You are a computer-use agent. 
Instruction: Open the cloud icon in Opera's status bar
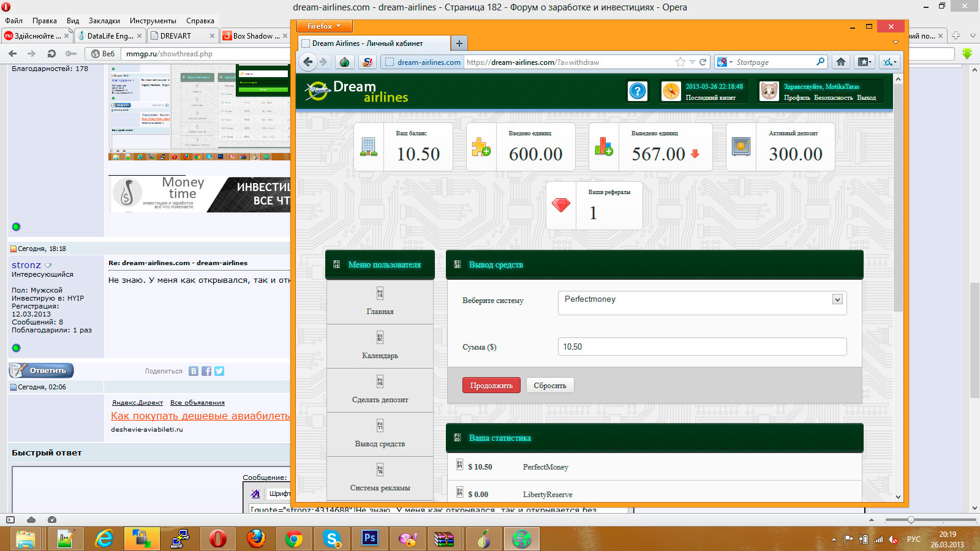tap(31, 520)
